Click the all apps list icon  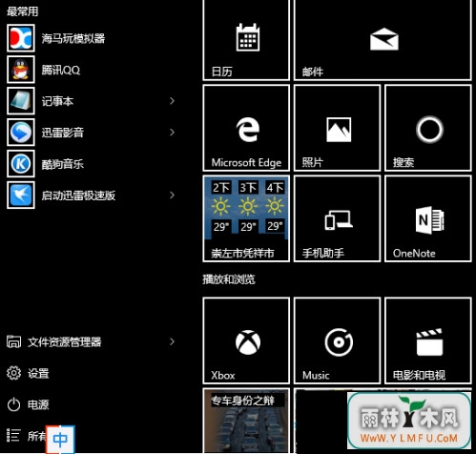pyautogui.click(x=13, y=435)
